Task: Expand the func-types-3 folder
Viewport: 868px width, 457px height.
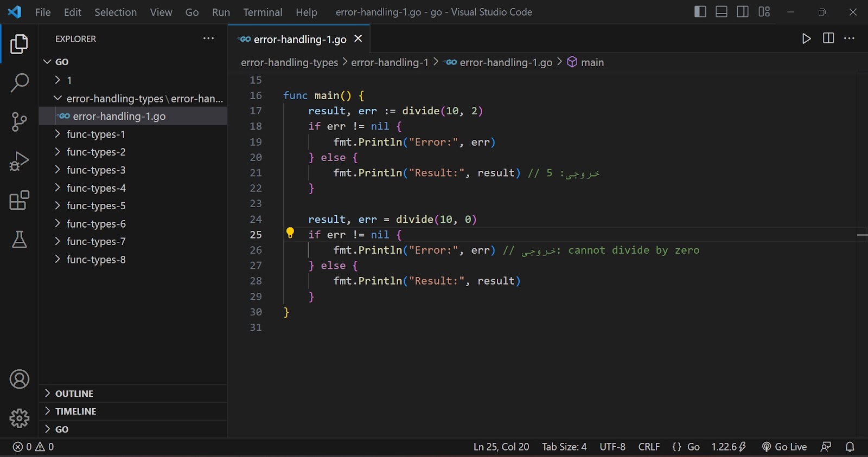Action: coord(133,170)
